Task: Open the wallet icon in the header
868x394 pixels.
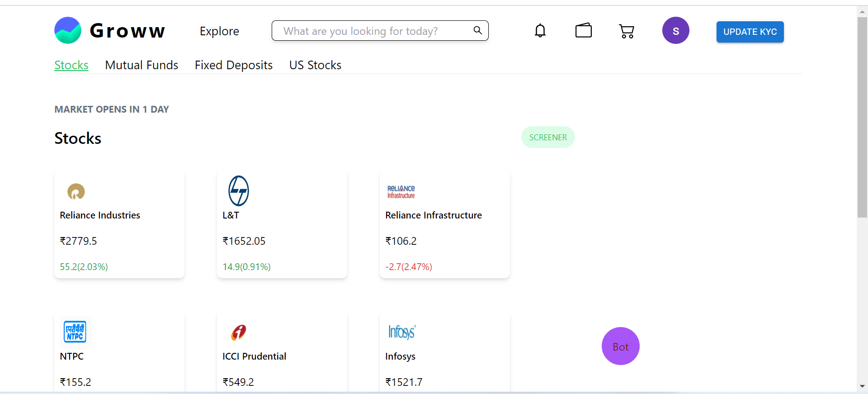Action: (583, 30)
